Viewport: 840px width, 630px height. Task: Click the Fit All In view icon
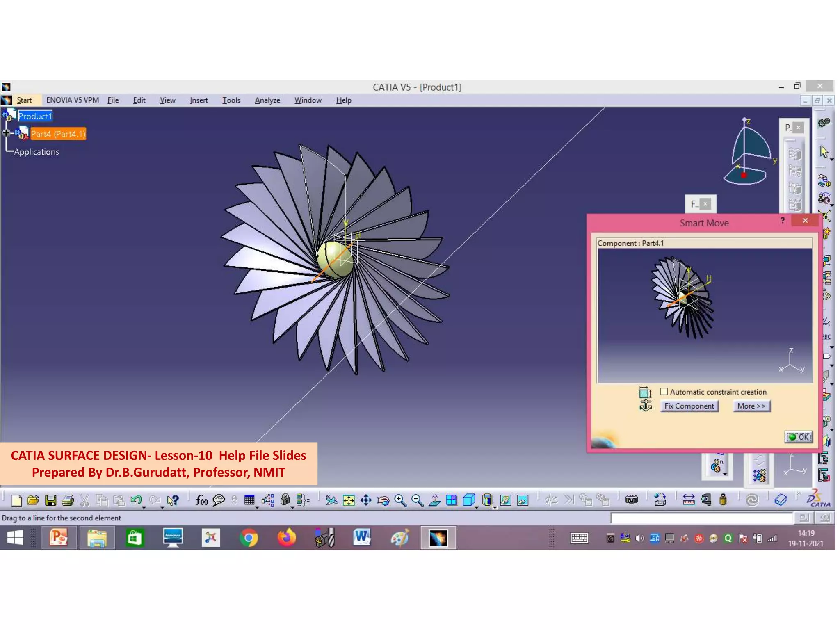(349, 500)
